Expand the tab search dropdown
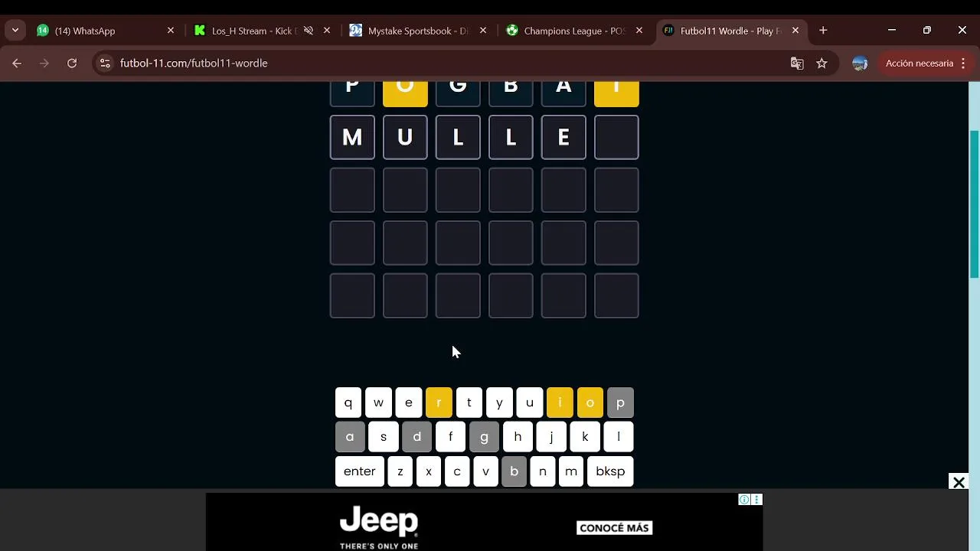Screen dimensions: 980x551 15,31
